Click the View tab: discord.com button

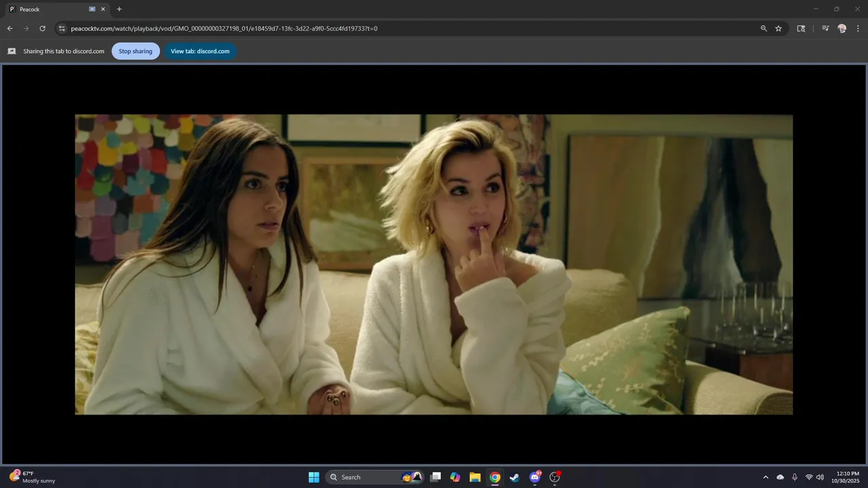pyautogui.click(x=200, y=51)
